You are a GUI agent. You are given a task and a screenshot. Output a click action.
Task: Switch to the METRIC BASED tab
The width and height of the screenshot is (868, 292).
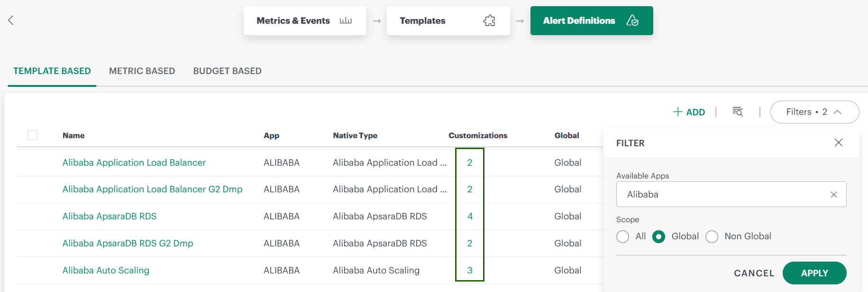[142, 71]
